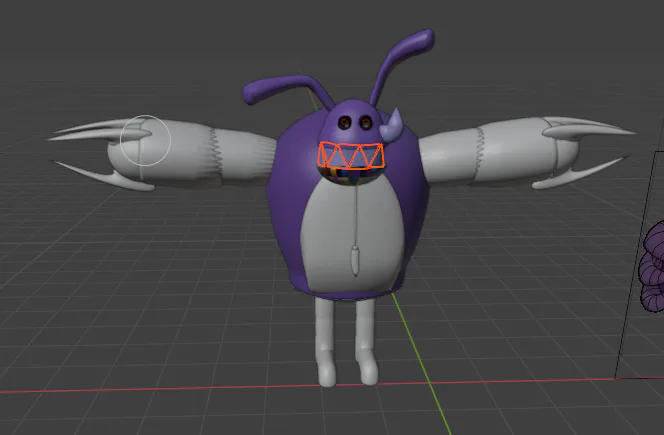This screenshot has width=664, height=435.
Task: Click the zipper pull on the belly
Action: [355, 260]
